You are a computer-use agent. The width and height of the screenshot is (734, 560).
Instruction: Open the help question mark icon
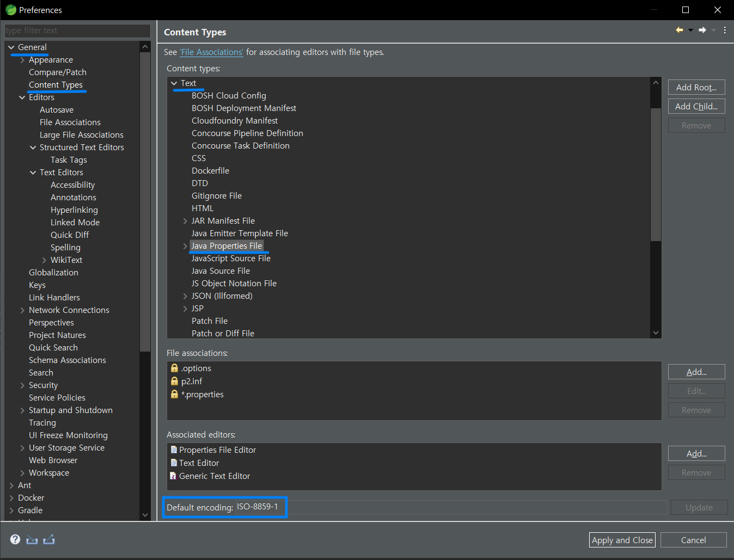pyautogui.click(x=15, y=539)
